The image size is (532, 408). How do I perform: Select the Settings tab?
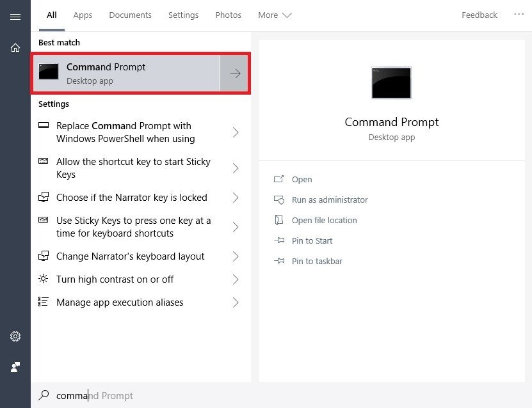pyautogui.click(x=183, y=15)
